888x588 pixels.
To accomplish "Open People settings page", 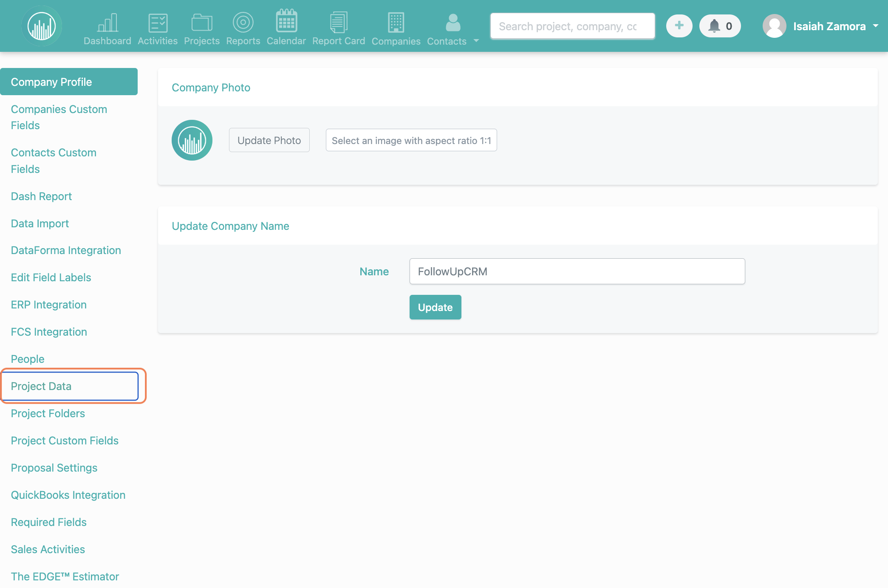I will click(28, 359).
